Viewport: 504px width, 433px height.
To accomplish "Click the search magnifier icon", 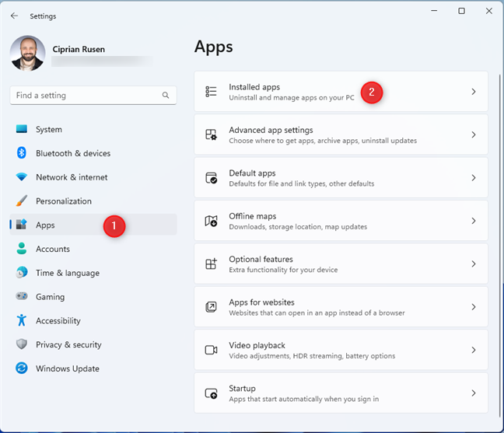I will tap(166, 95).
